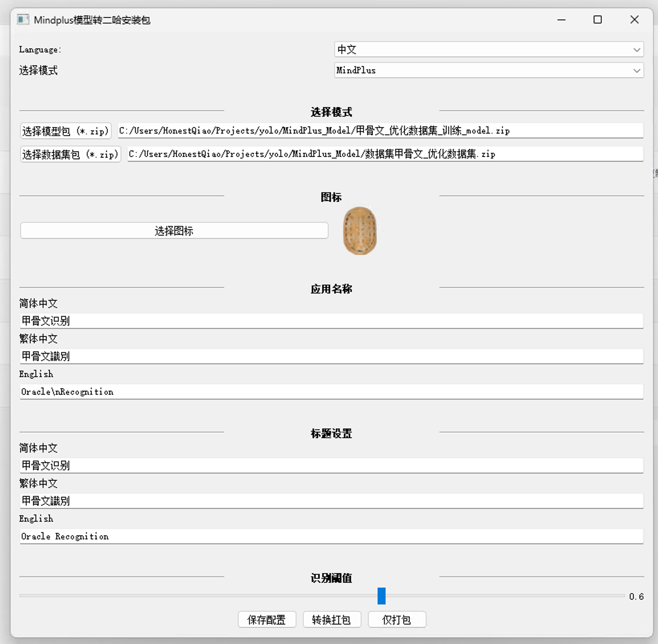658x644 pixels.
Task: Click the 繁体中文 title field under 标题设置
Action: coord(332,501)
